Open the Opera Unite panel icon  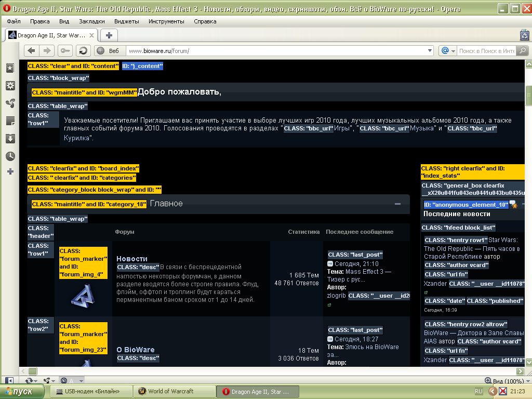pyautogui.click(x=10, y=103)
